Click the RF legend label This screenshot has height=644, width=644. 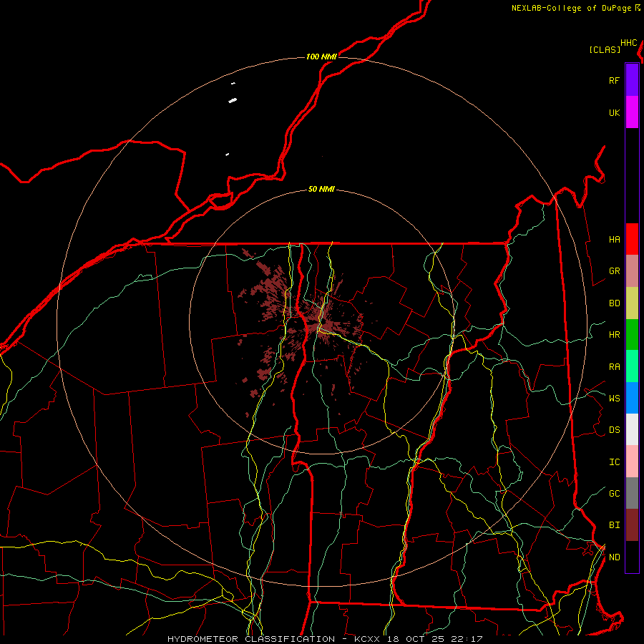pyautogui.click(x=614, y=80)
